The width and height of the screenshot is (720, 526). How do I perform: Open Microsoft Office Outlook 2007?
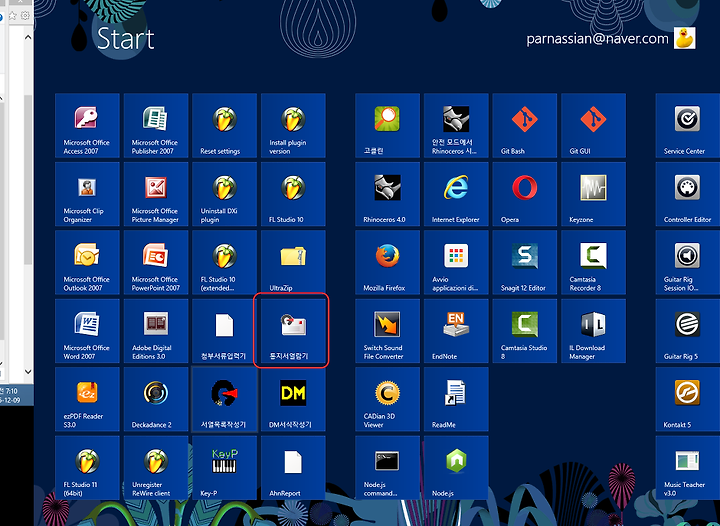pyautogui.click(x=87, y=262)
